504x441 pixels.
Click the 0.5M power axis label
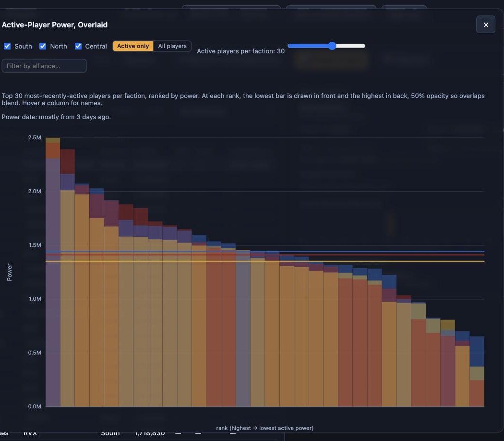click(35, 353)
